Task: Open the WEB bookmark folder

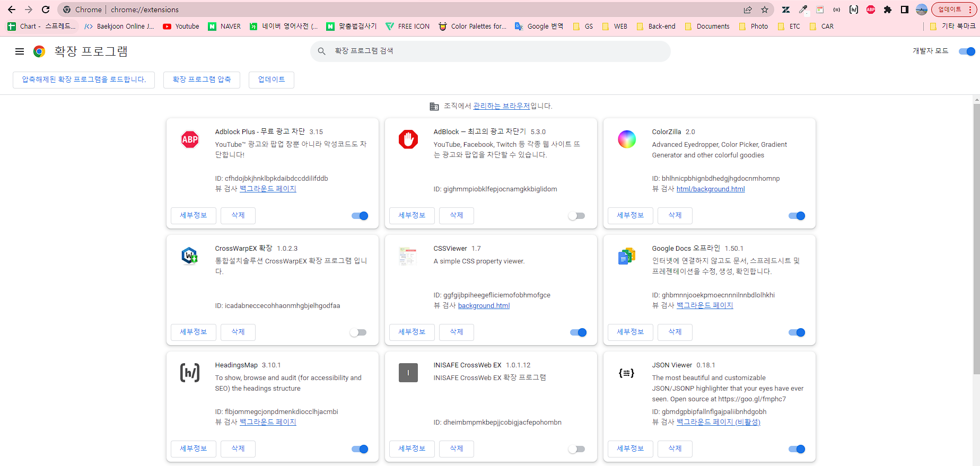Action: click(615, 26)
